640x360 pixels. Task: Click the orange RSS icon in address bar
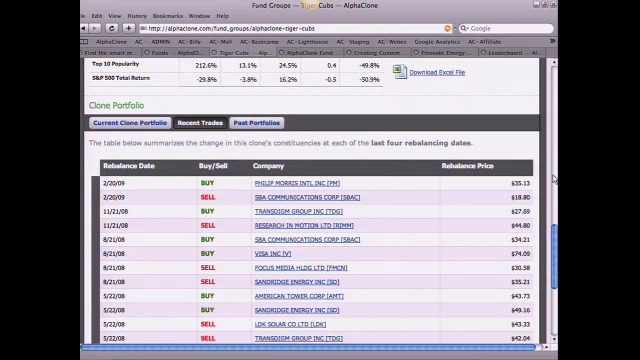448,28
